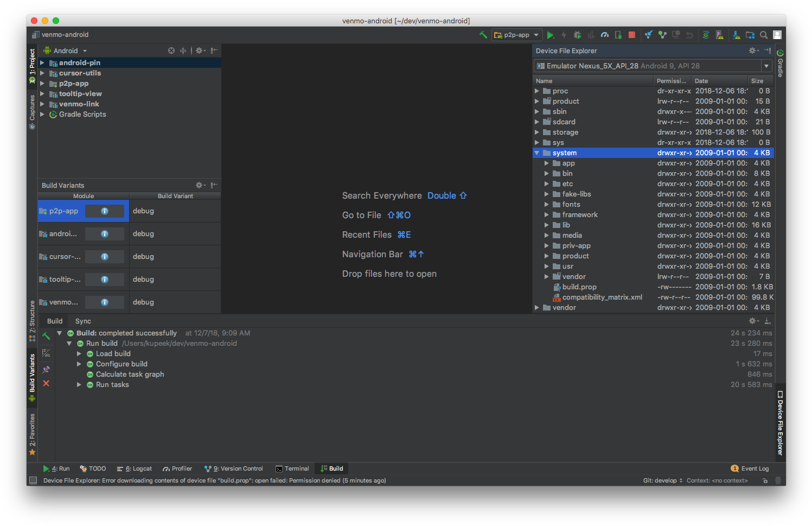This screenshot has height=526, width=812.
Task: Click the Git: develop branch widget
Action: (x=663, y=480)
